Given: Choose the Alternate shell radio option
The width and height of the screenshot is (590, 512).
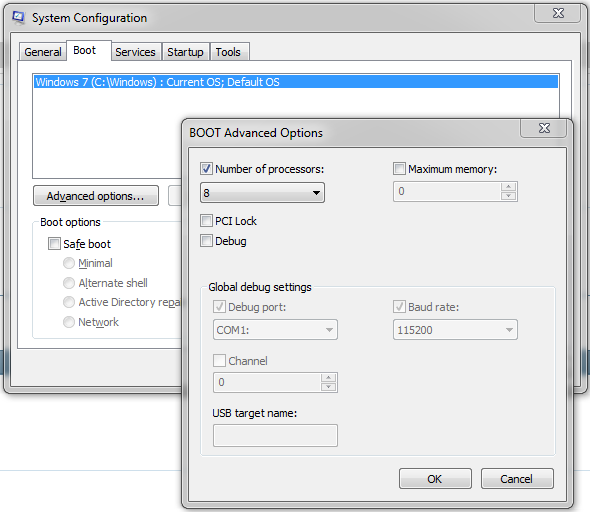Looking at the screenshot, I should pos(69,283).
